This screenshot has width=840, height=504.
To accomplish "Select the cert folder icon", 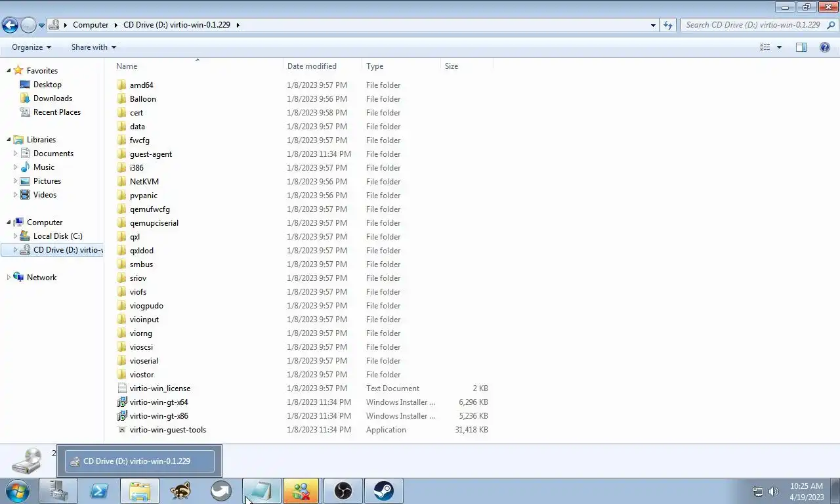I will click(x=121, y=113).
